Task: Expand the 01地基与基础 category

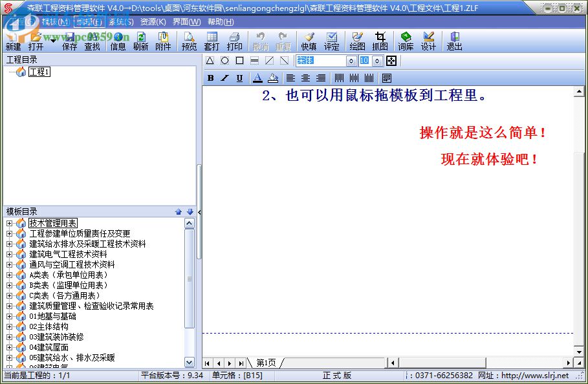Action: pyautogui.click(x=10, y=317)
